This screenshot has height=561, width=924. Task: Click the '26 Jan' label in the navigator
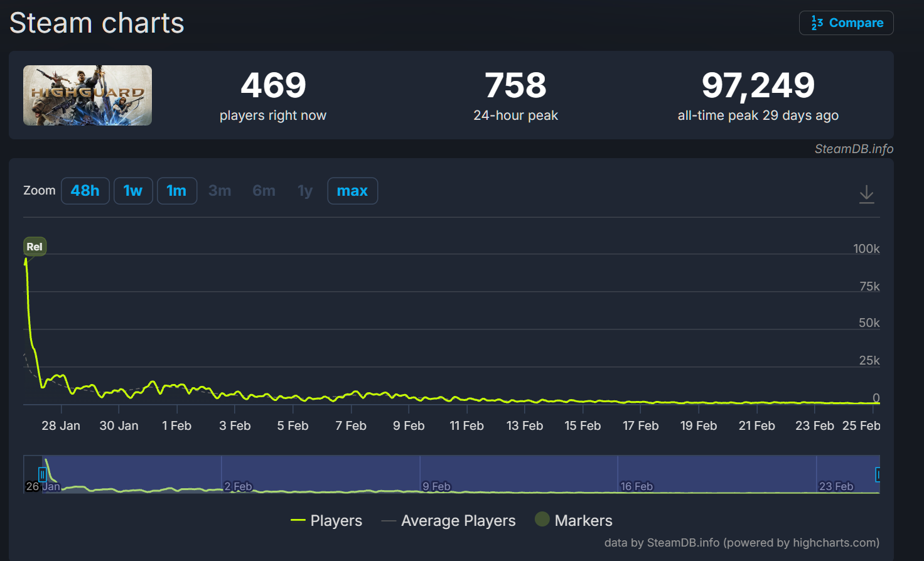coord(43,486)
